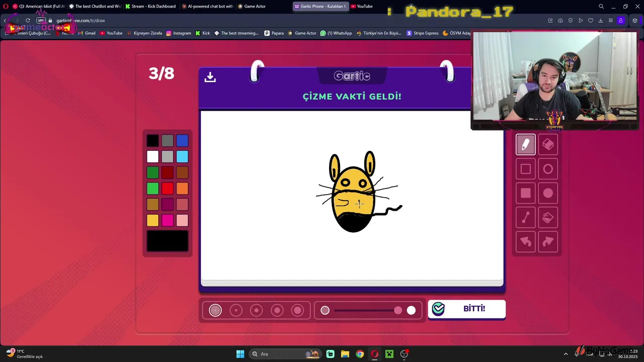Screen dimensions: 644x362
Task: Select the fourth brush size
Action: click(277, 310)
